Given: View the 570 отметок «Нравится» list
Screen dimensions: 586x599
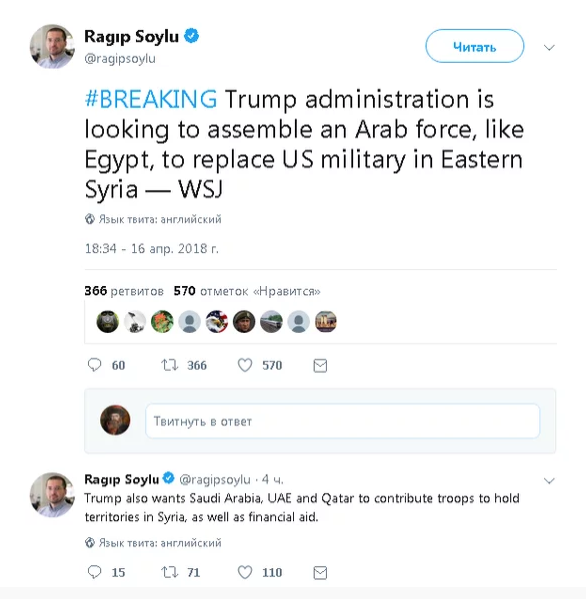Looking at the screenshot, I should click(247, 291).
